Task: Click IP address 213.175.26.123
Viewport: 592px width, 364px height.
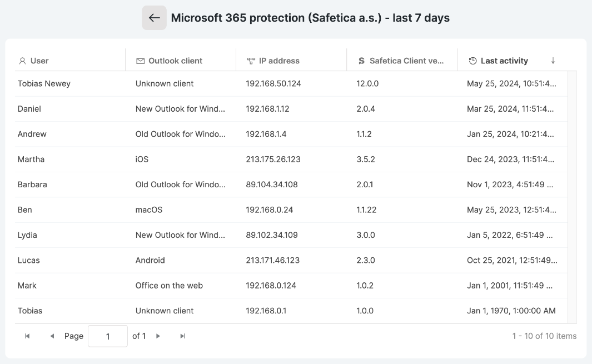Action: click(273, 159)
